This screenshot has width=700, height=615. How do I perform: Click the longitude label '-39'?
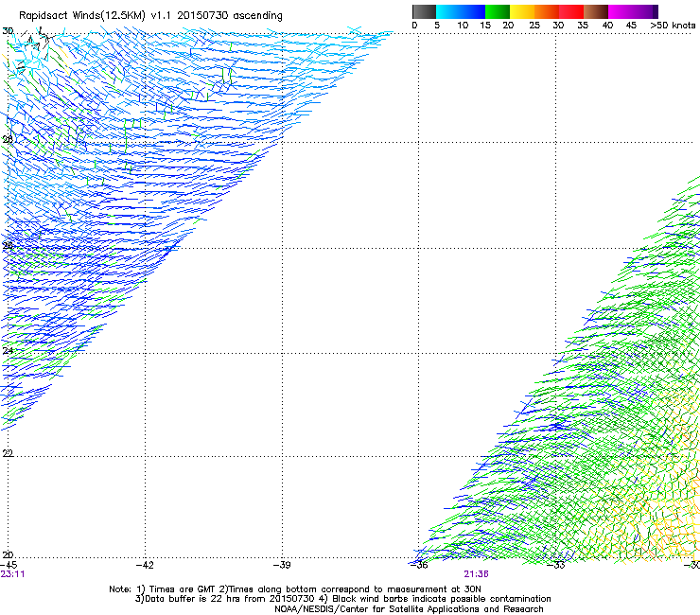(282, 565)
